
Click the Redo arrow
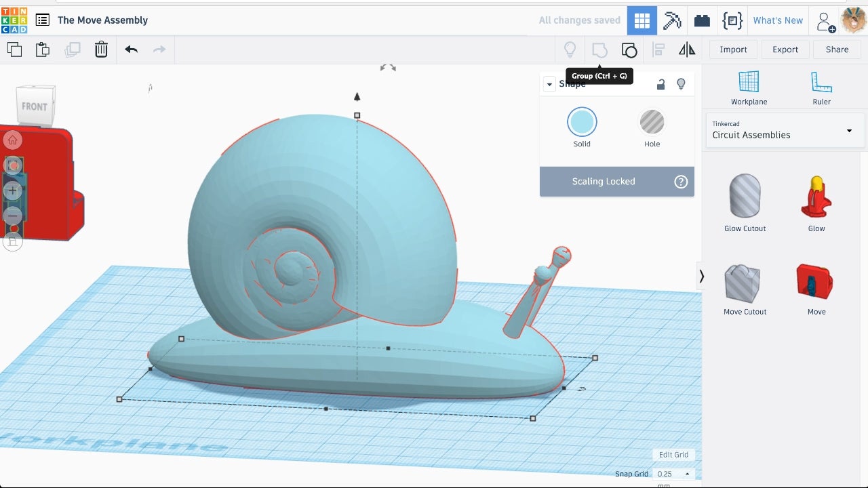tap(159, 49)
